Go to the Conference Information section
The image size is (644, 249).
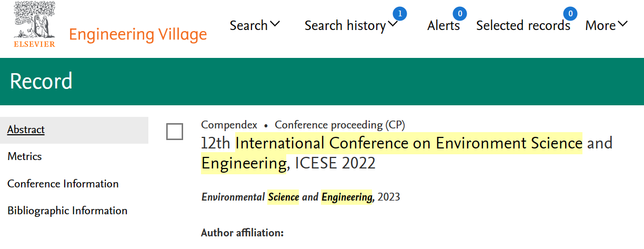pyautogui.click(x=63, y=184)
